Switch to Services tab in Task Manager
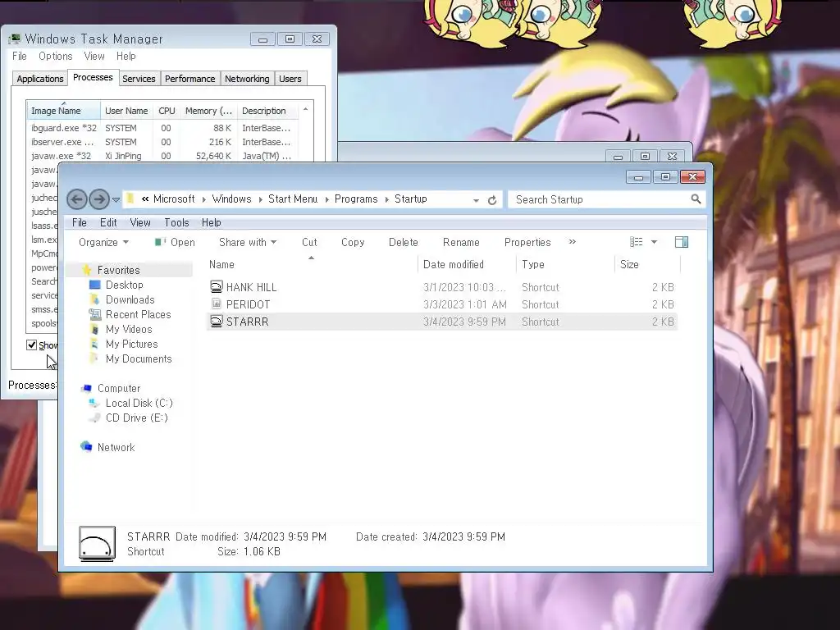Screen dimensions: 840x630 [x=139, y=79]
